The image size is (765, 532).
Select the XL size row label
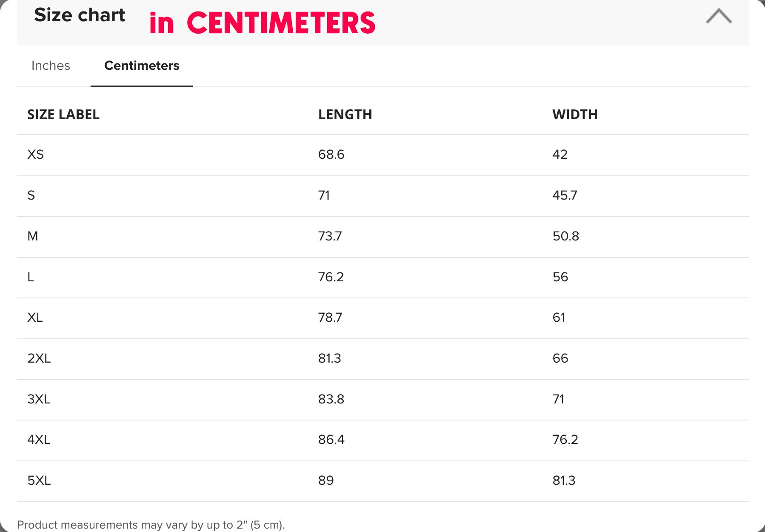point(35,317)
